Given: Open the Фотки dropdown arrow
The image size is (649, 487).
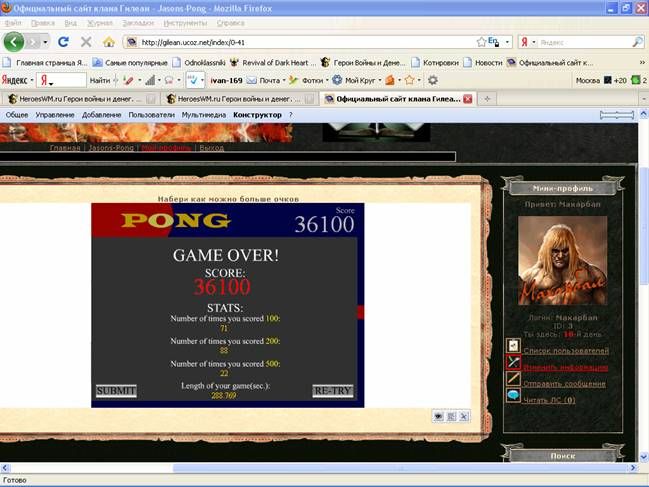Looking at the screenshot, I should pyautogui.click(x=327, y=80).
